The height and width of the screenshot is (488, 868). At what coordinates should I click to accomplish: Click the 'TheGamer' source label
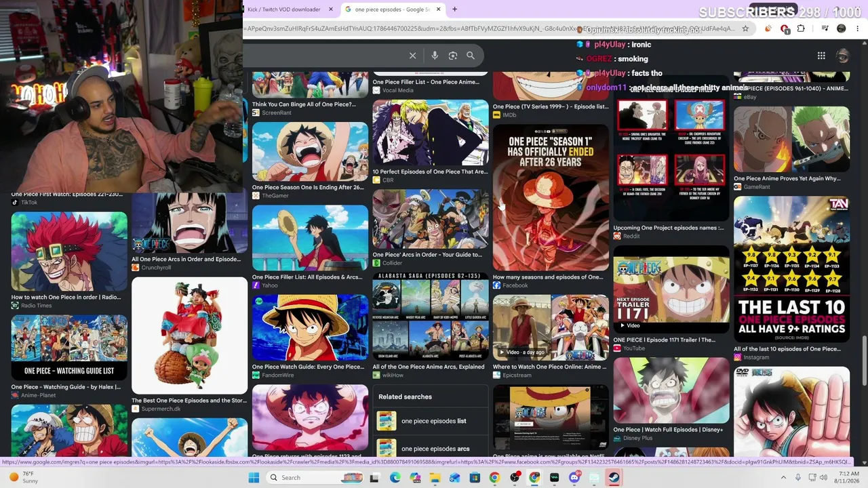tap(275, 196)
